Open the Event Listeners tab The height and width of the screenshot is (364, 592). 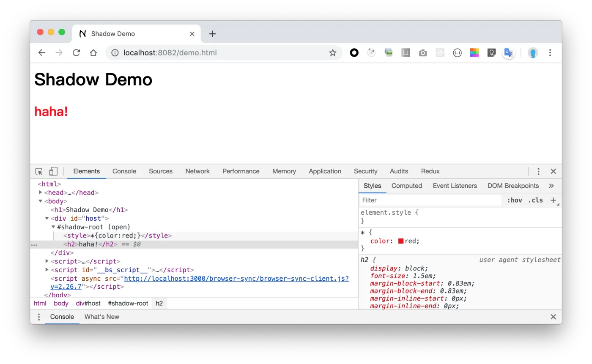pos(455,186)
